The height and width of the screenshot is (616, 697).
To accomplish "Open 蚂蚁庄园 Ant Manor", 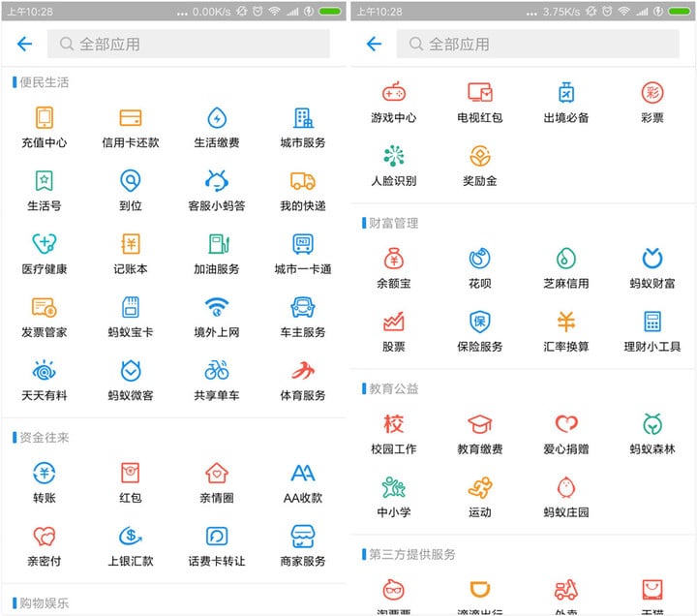I will click(566, 487).
